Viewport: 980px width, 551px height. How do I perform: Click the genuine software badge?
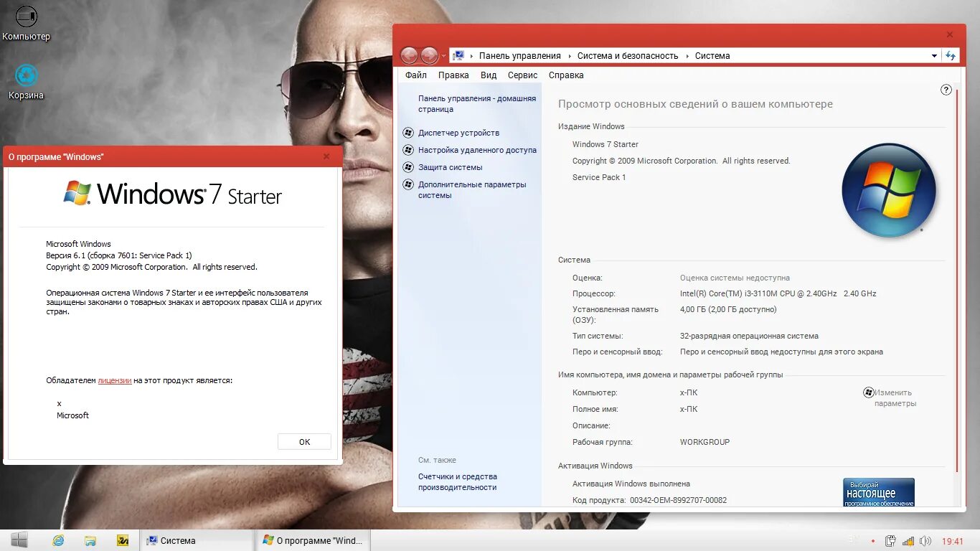[x=879, y=492]
